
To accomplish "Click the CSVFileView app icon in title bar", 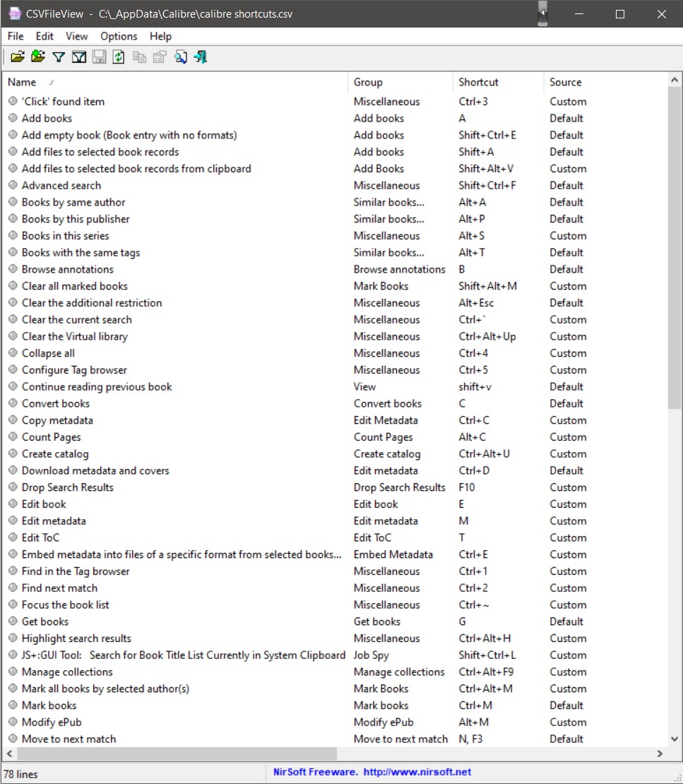I will (15, 13).
